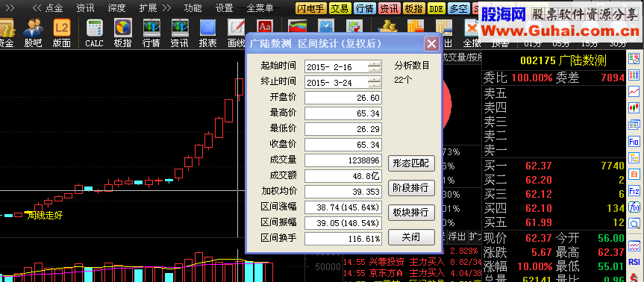Viewport: 644px width, 282px height.
Task: Open the colored quote-table sidebar icon
Action: pyautogui.click(x=634, y=75)
